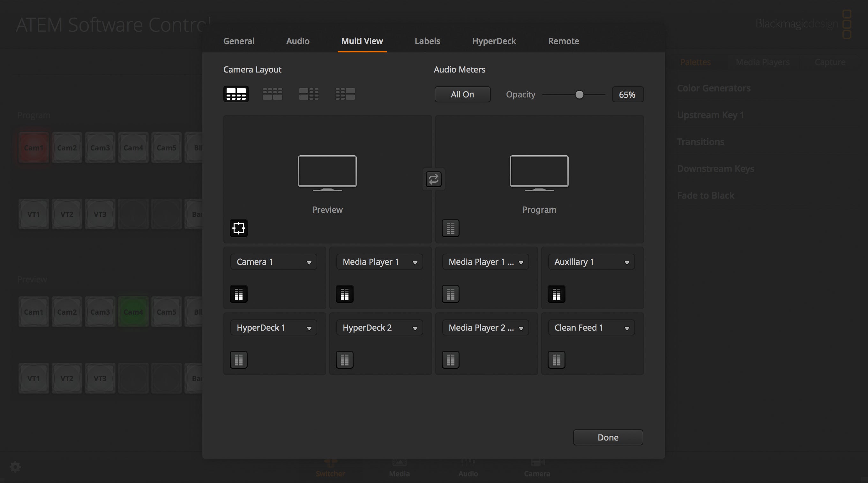868x483 pixels.
Task: Open the Camera 1 source dropdown
Action: (273, 262)
